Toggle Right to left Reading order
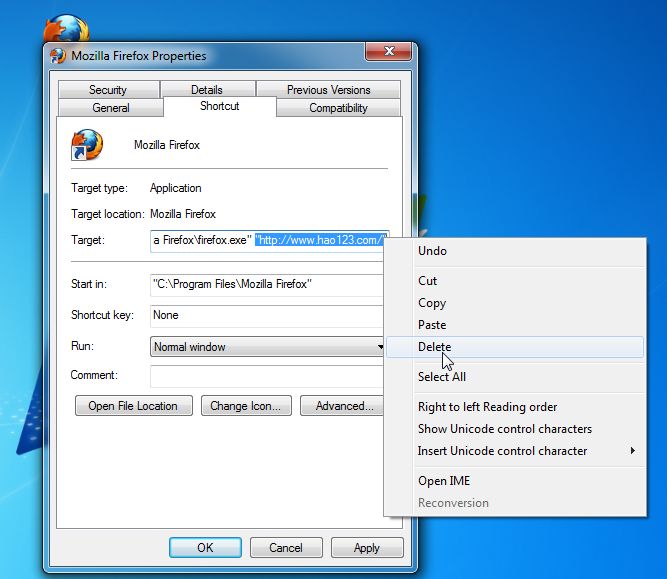This screenshot has width=667, height=579. pos(515,407)
